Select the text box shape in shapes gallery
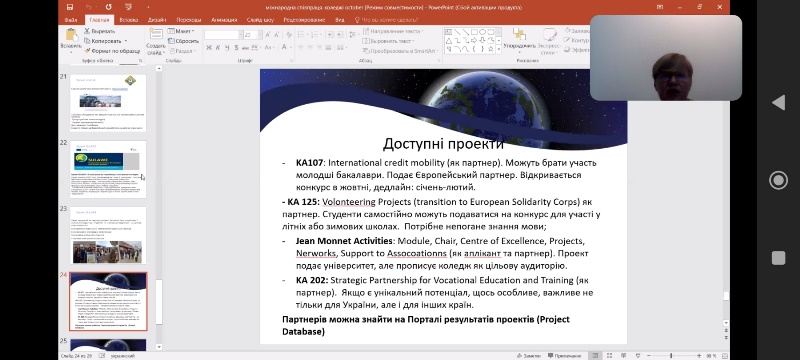 449,32
